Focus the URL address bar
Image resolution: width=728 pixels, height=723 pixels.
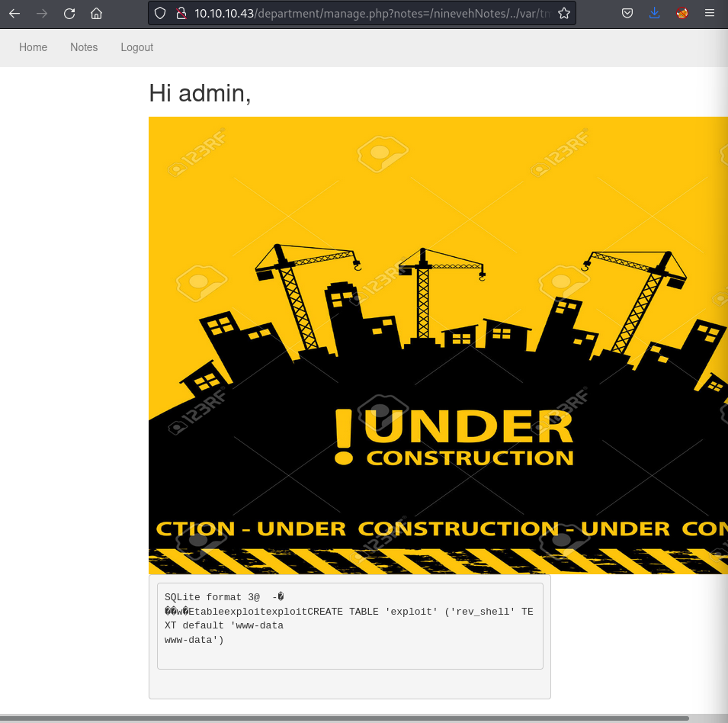tap(366, 13)
